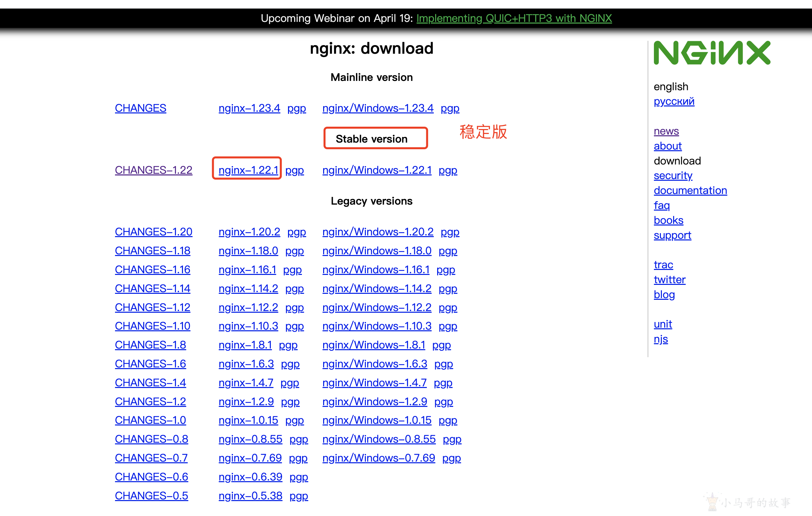Open CHANGES-1.4 link
This screenshot has width=812, height=516.
150,383
